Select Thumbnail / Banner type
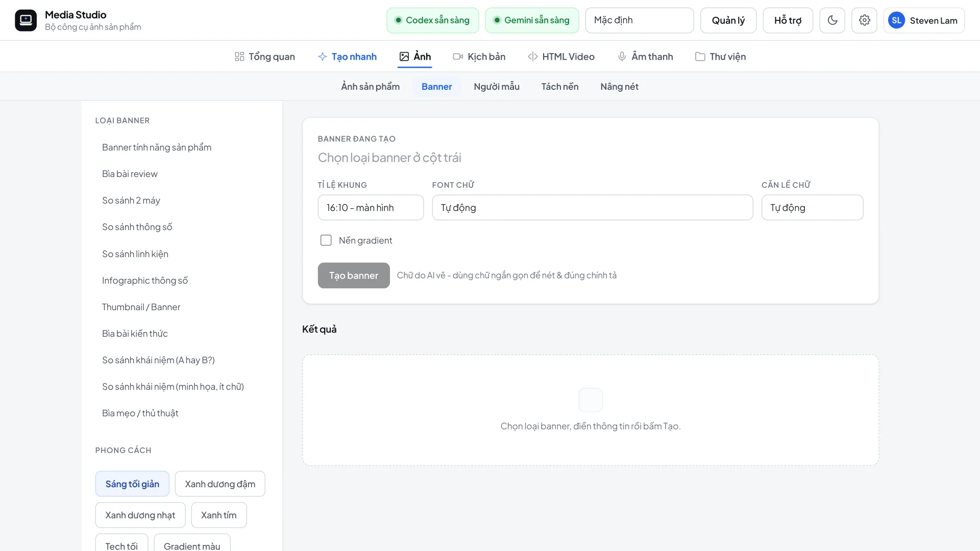The image size is (980, 551). click(182, 307)
